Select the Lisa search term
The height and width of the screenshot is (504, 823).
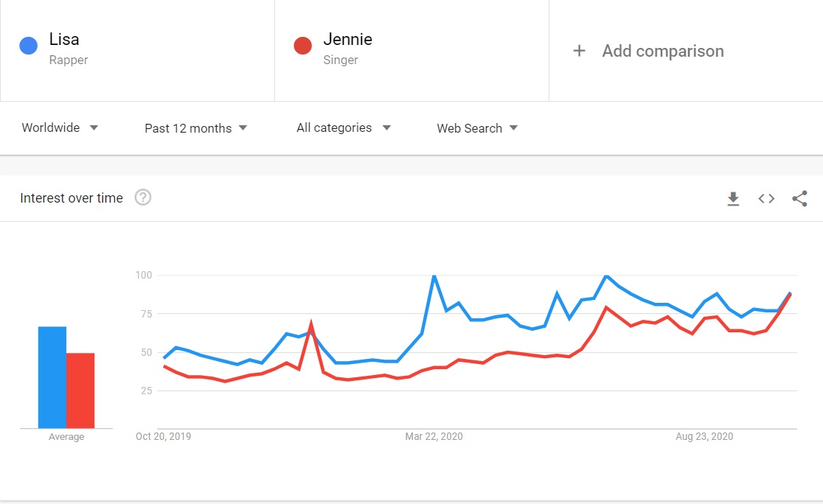click(64, 40)
